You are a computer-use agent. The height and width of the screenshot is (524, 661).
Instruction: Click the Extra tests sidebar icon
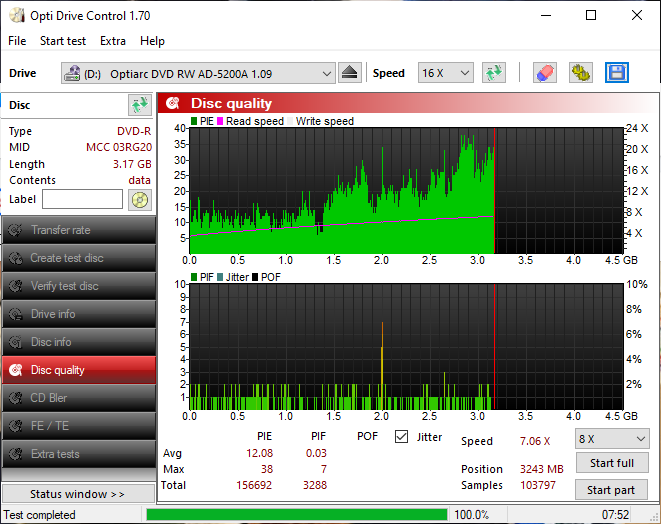15,454
